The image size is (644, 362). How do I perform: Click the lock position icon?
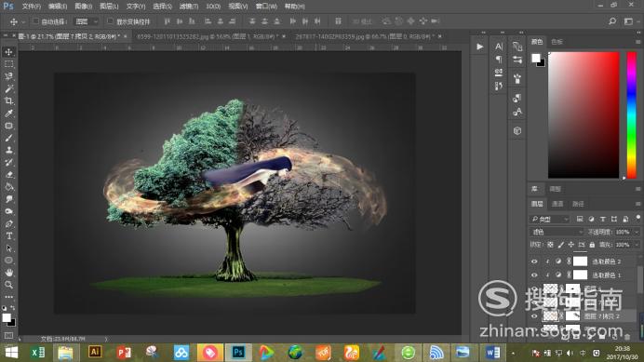point(570,245)
